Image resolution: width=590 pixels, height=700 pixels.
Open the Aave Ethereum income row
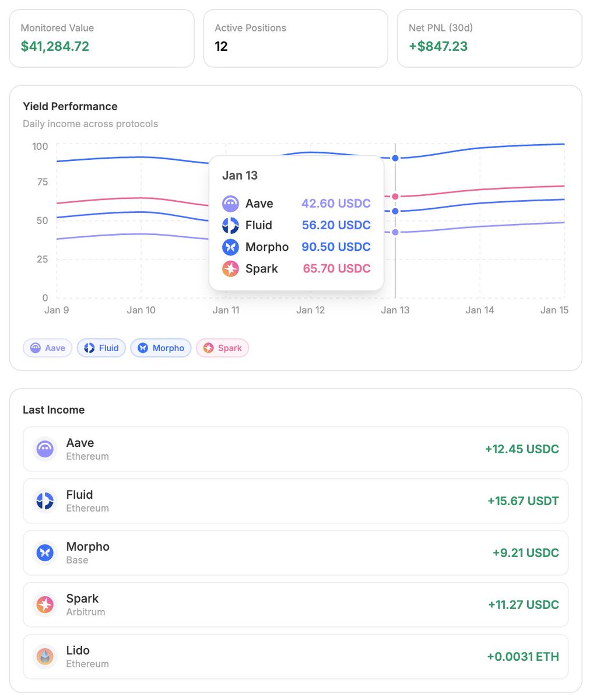coord(296,449)
